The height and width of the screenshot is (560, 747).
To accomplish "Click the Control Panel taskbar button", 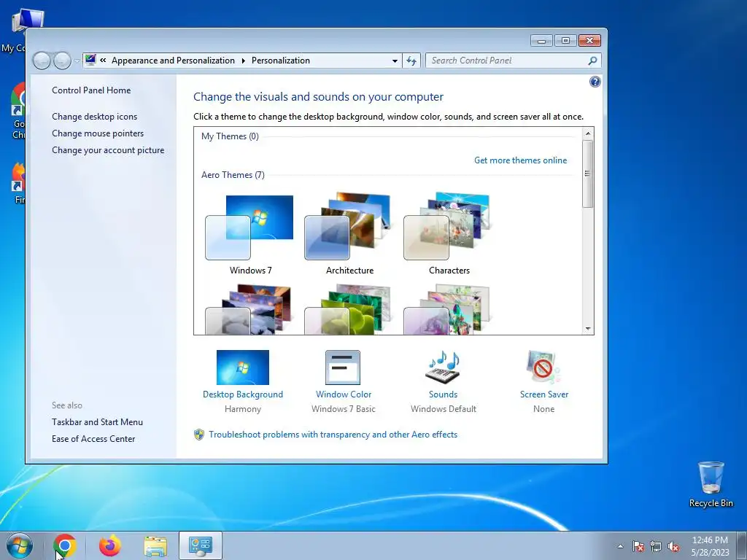I will (x=201, y=545).
